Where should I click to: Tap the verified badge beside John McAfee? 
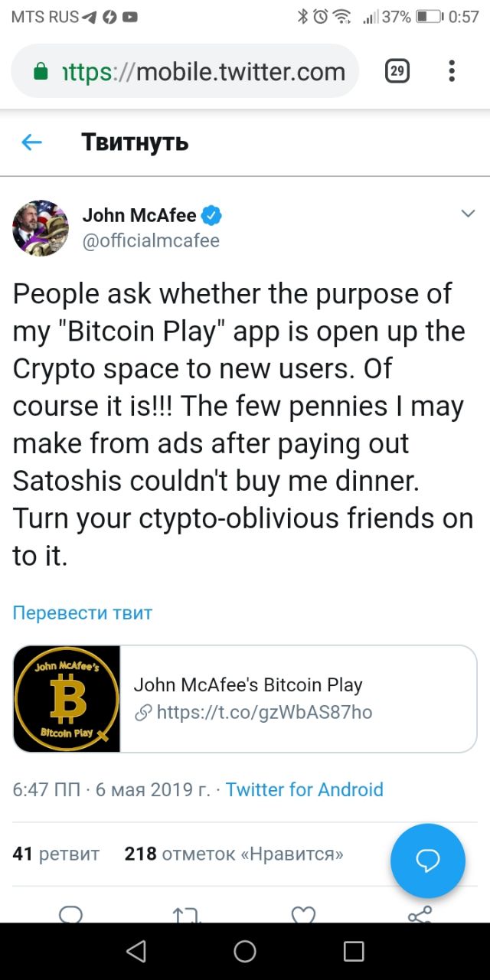click(x=212, y=216)
